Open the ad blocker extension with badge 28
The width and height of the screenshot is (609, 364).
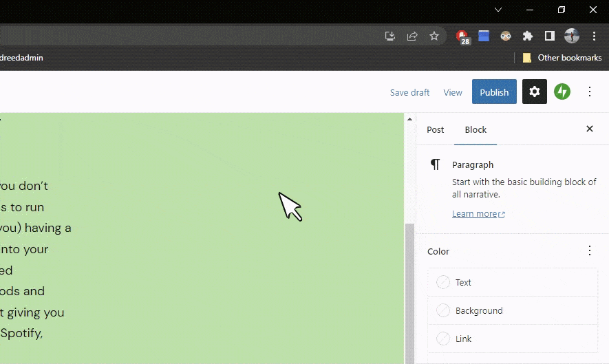click(x=462, y=36)
